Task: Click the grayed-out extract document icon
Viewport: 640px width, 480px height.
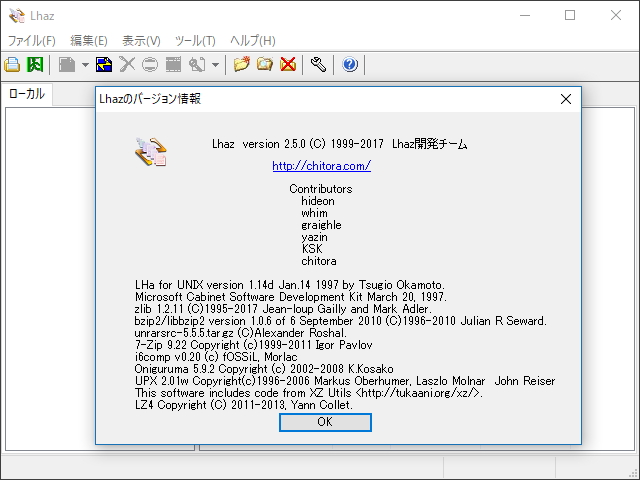Action: point(67,64)
